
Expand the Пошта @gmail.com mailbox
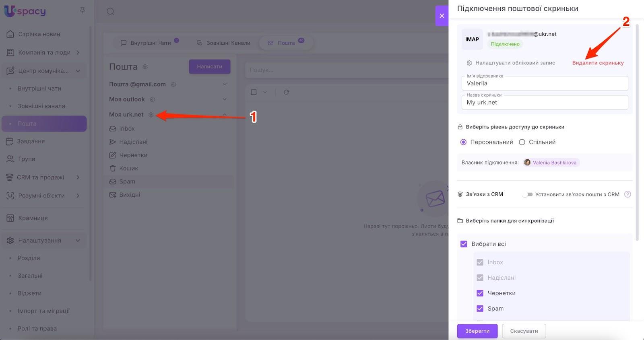(225, 84)
